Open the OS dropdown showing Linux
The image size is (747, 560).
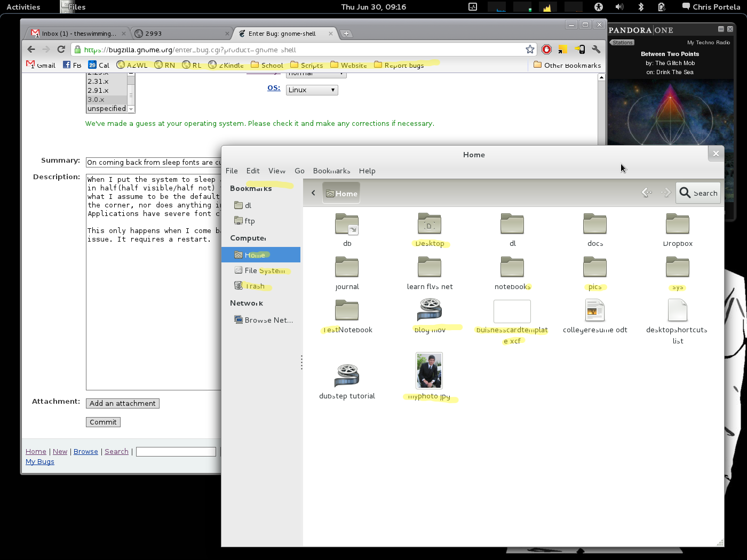pyautogui.click(x=312, y=90)
